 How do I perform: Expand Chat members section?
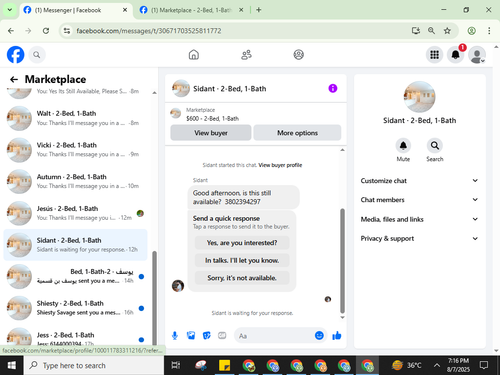419,200
